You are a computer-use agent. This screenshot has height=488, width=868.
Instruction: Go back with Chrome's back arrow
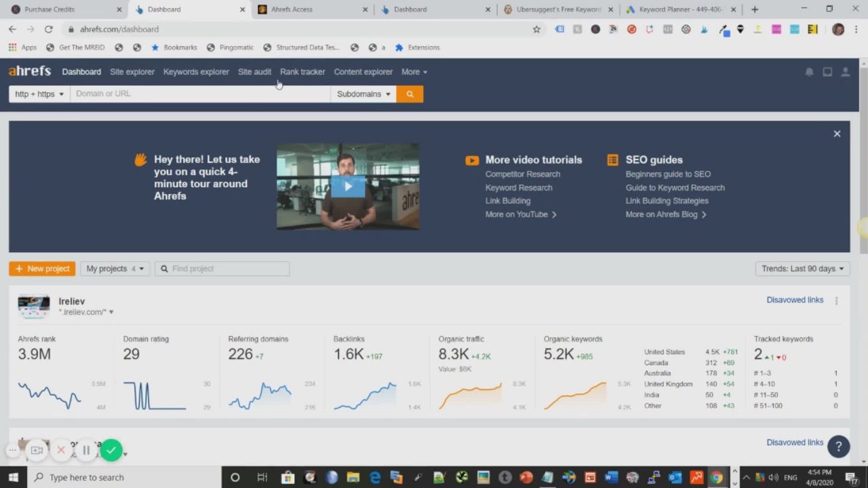12,29
